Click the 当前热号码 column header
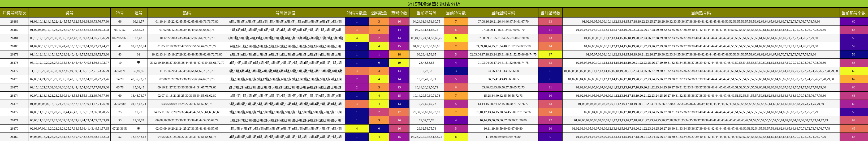The image size is (868, 141). 701,13
